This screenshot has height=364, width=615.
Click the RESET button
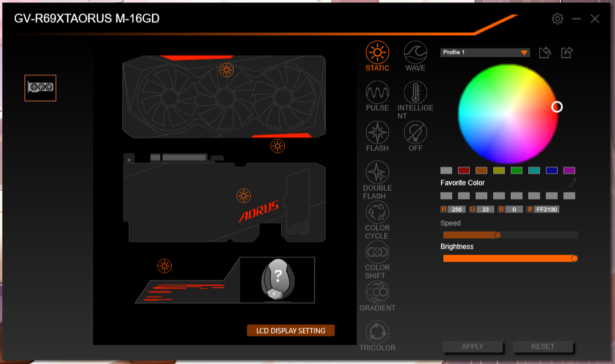tap(543, 347)
